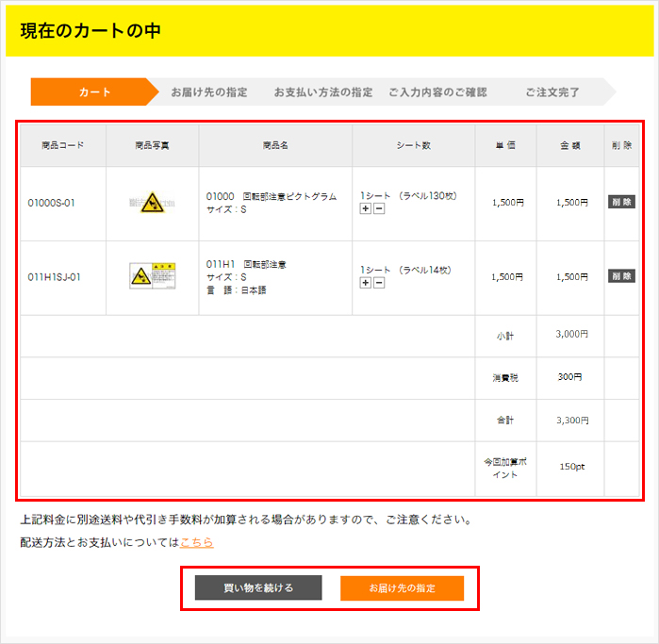
Task: Click product code 01000S-01
Action: click(52, 203)
